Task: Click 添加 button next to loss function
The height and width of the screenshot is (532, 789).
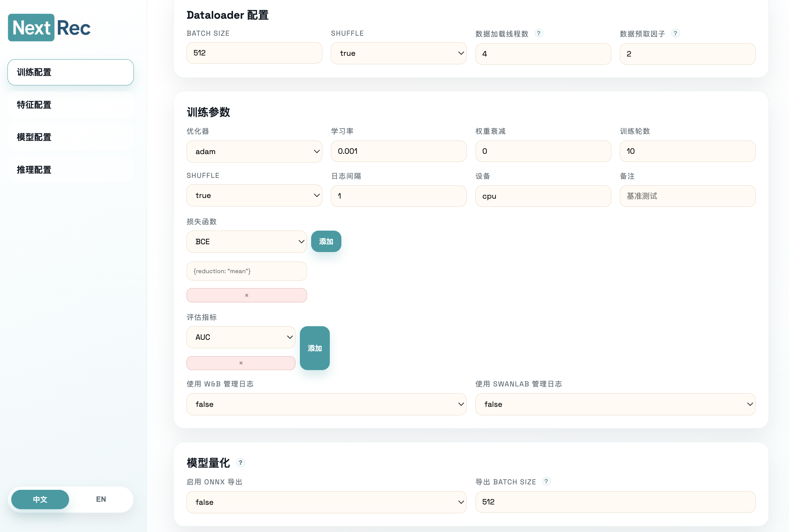Action: (326, 242)
